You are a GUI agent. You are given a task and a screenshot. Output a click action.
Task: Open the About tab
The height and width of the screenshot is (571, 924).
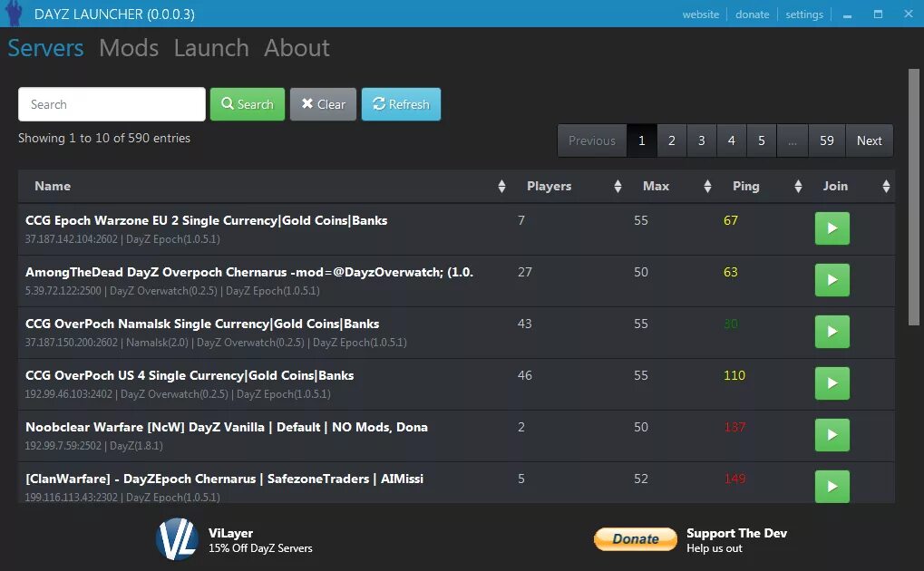point(297,48)
